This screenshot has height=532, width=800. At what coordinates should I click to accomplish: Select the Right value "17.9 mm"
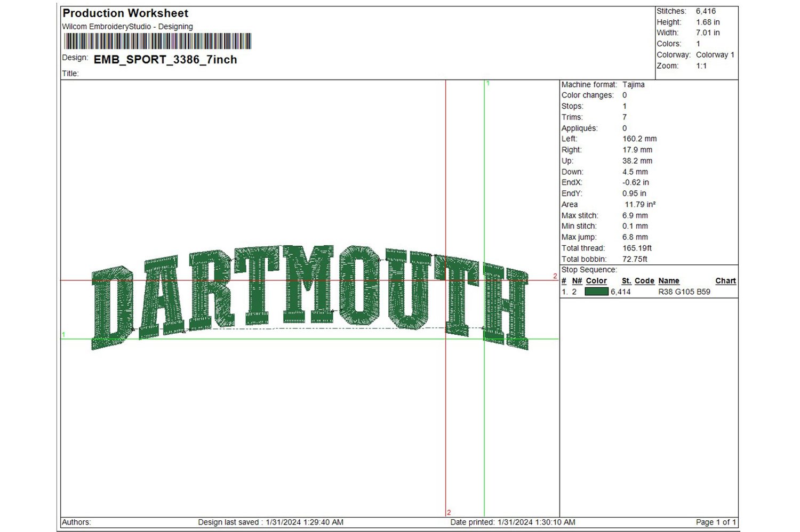637,150
